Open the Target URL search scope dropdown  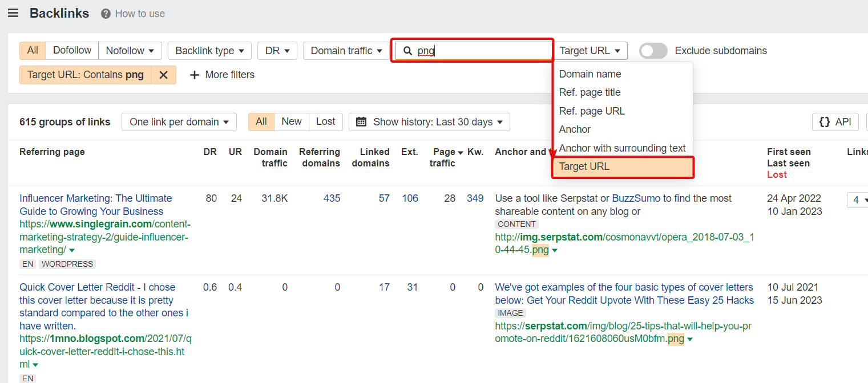point(590,51)
